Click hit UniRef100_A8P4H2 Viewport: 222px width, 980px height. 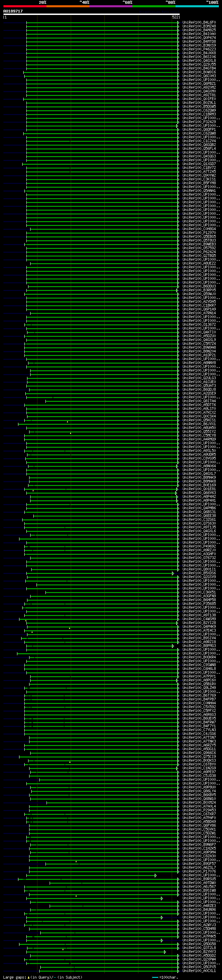point(199,496)
